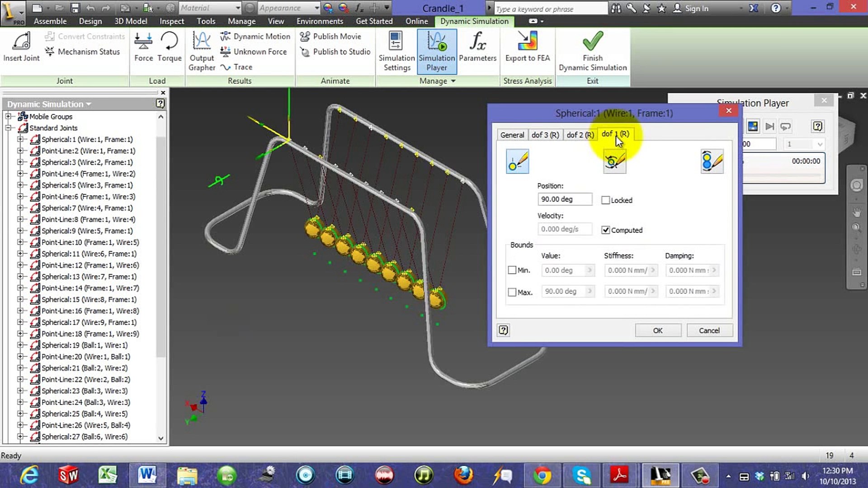The width and height of the screenshot is (868, 488).
Task: Uncheck the Computed velocity checkbox
Action: [606, 230]
